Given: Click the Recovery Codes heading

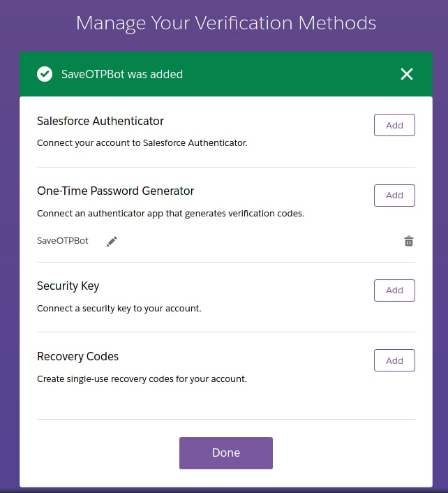Looking at the screenshot, I should tap(78, 356).
